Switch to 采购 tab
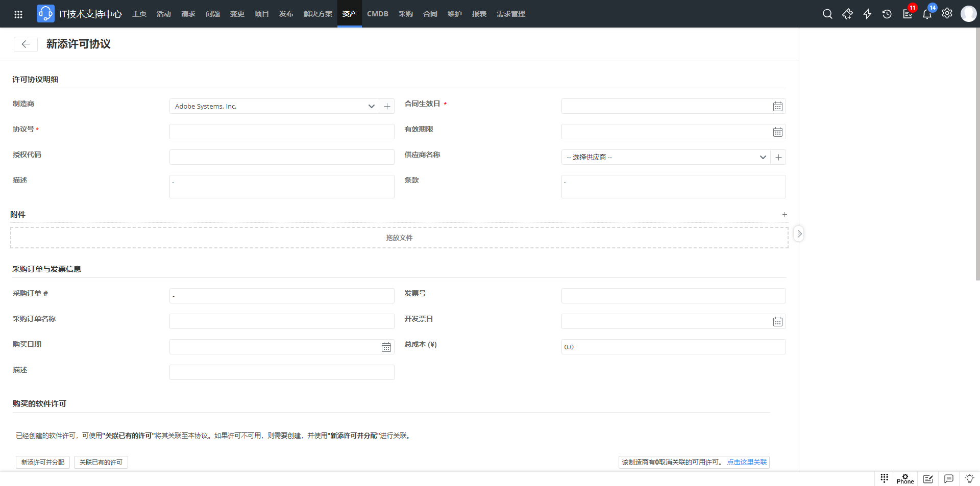 [x=406, y=14]
